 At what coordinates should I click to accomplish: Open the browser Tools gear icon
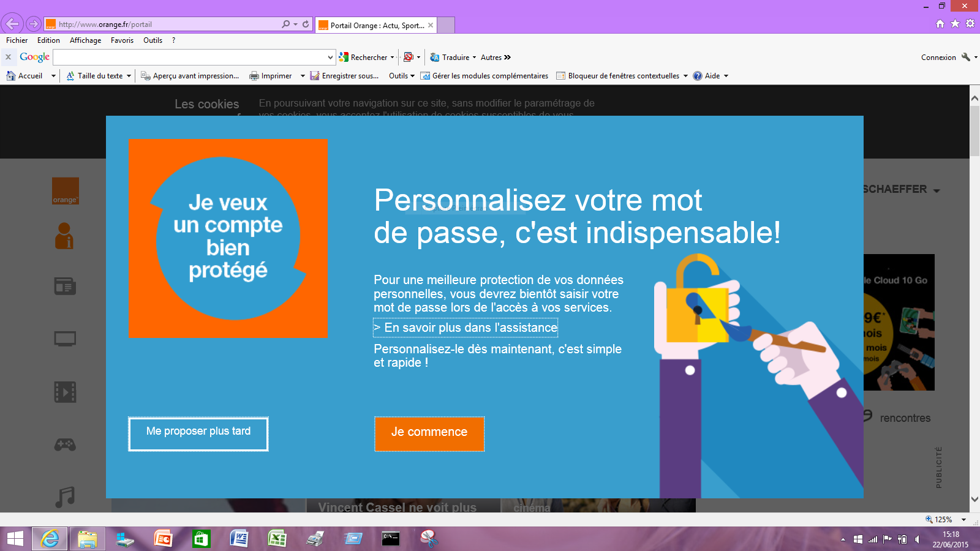pos(970,24)
